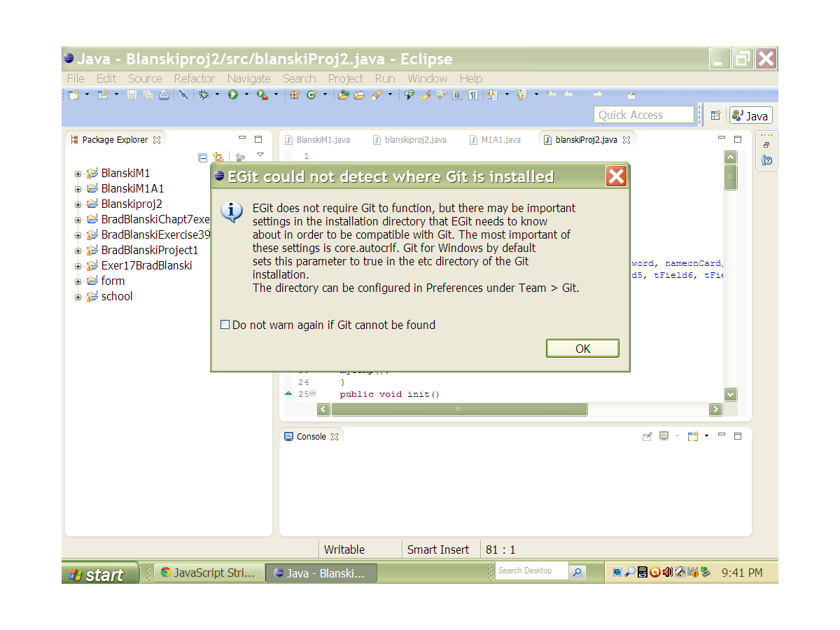840x630 pixels.
Task: Click the Run External Tools icon
Action: [262, 94]
